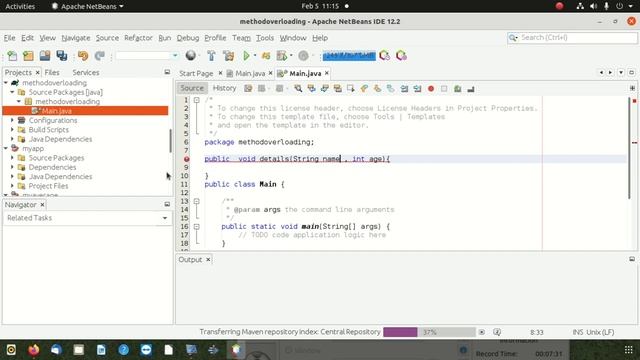Toggle the Source view button
Screen dimensions: 640x360
coord(192,88)
